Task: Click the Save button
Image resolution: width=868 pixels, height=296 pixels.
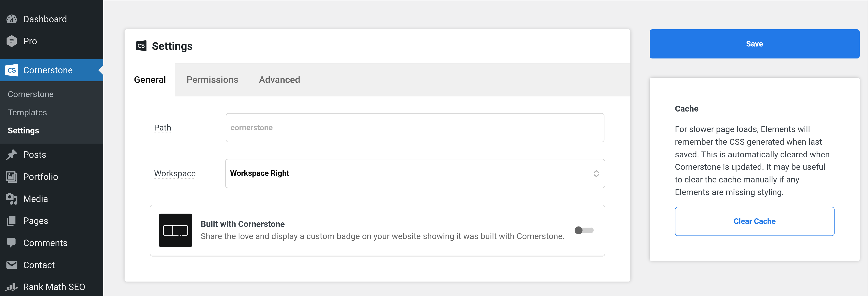Action: [x=755, y=43]
